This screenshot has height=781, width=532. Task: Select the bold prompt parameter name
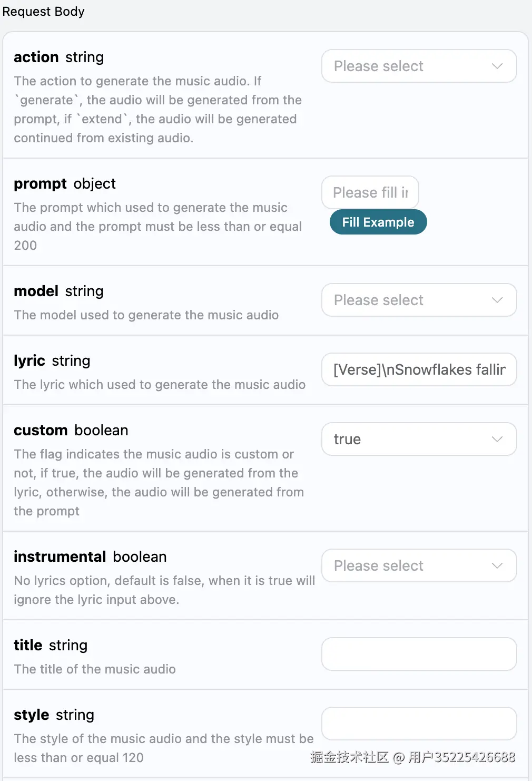click(x=40, y=183)
